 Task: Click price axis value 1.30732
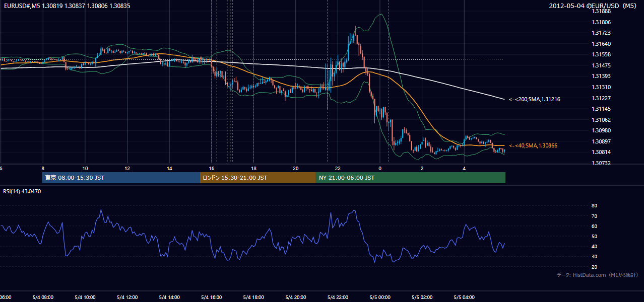[601, 163]
